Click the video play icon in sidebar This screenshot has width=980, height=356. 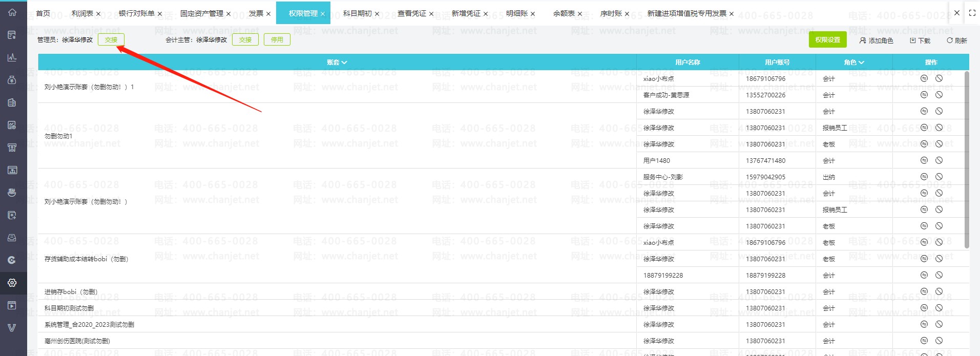tap(12, 305)
